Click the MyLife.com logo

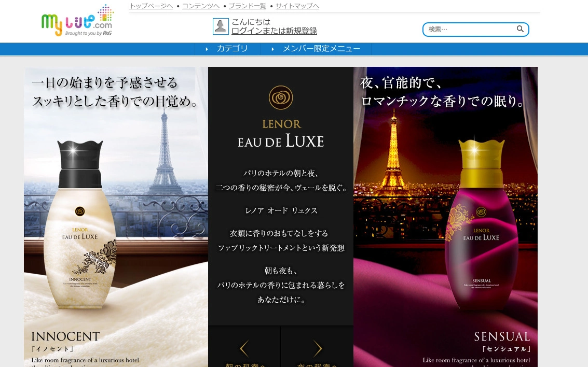[77, 21]
